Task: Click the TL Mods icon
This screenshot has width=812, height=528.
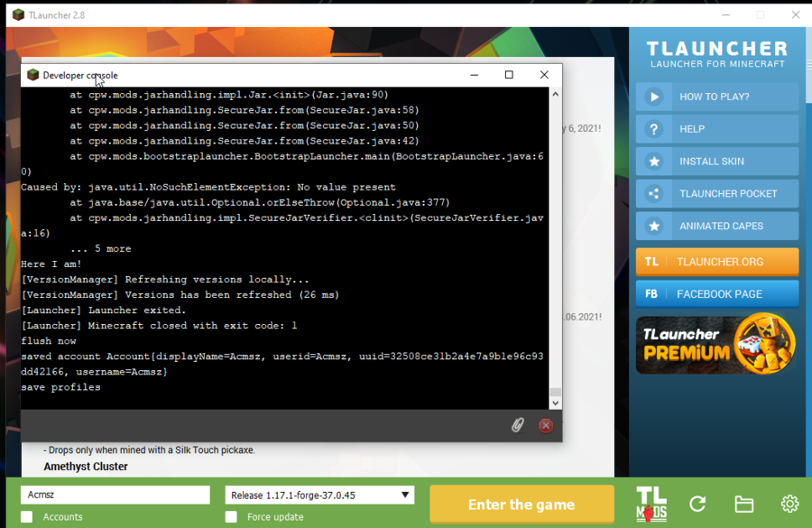Action: [x=651, y=505]
